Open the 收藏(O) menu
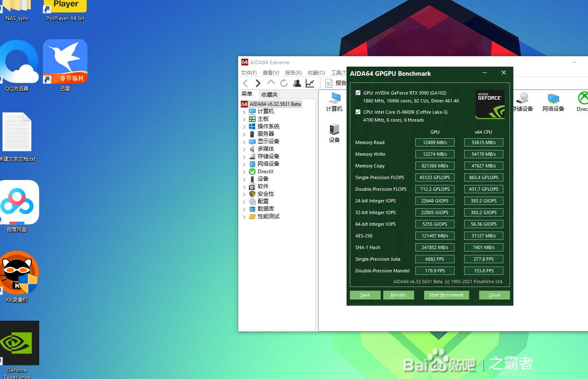588x379 pixels. click(x=317, y=73)
